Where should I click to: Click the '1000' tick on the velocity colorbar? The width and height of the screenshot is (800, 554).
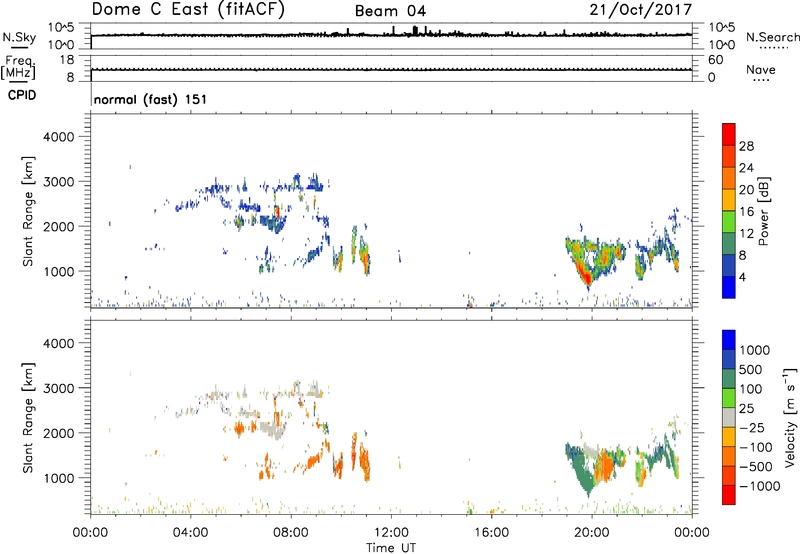click(x=754, y=350)
